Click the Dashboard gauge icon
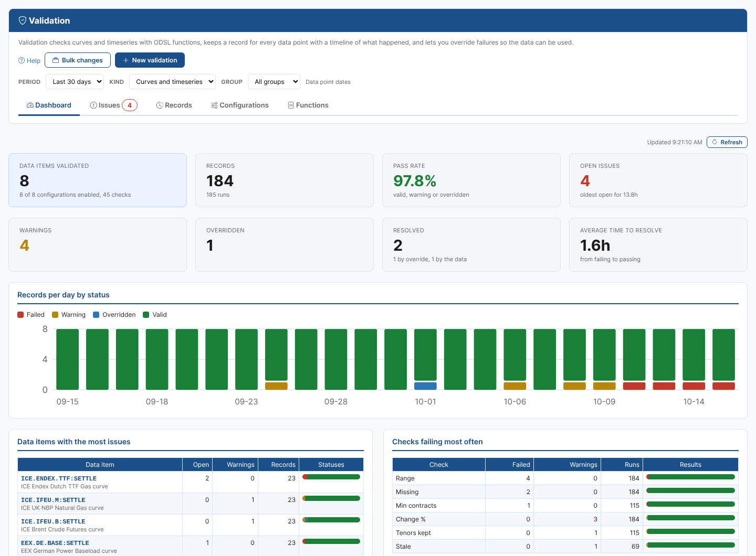The height and width of the screenshot is (556, 756). [x=30, y=105]
